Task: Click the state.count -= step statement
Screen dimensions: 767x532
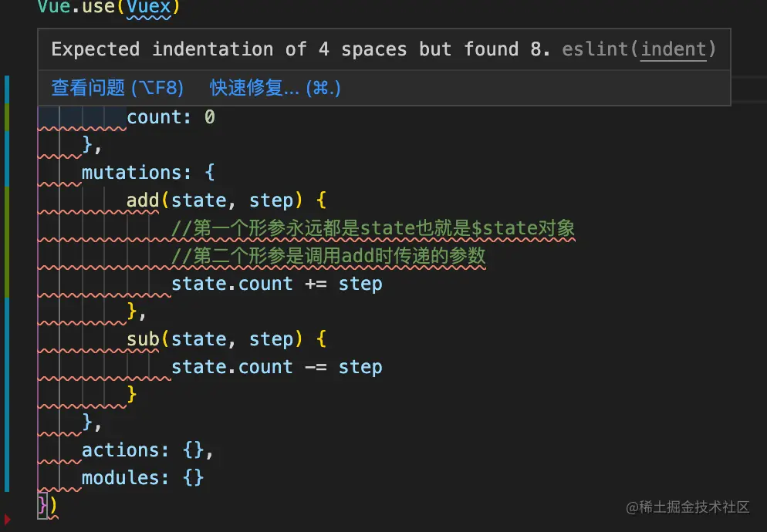Action: [x=276, y=367]
